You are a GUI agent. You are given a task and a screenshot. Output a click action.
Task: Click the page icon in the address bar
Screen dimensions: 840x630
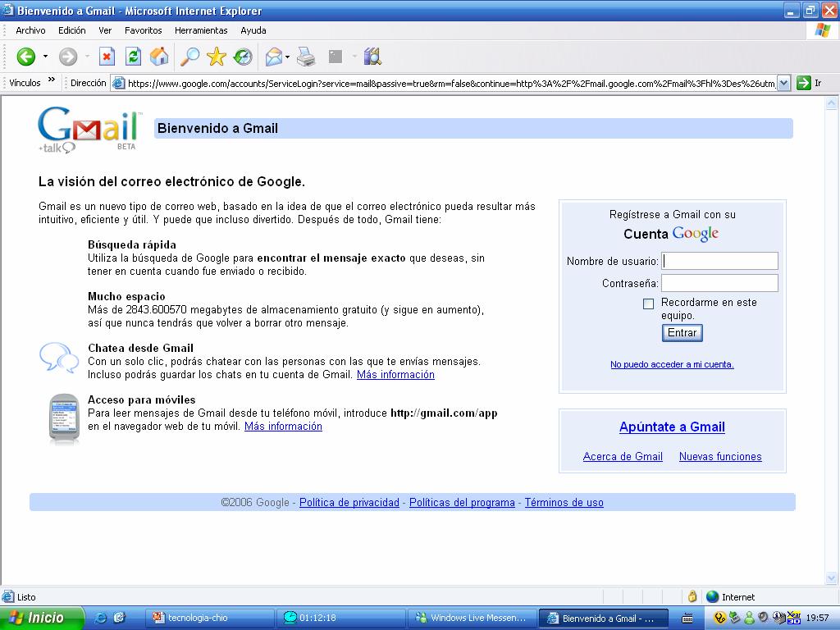coord(118,83)
